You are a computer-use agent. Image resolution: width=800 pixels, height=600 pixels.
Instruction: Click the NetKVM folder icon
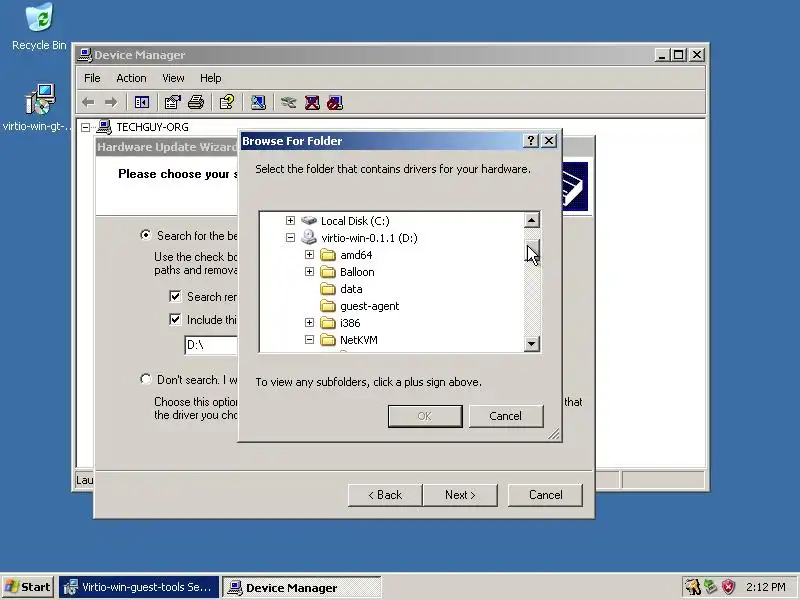pos(328,340)
